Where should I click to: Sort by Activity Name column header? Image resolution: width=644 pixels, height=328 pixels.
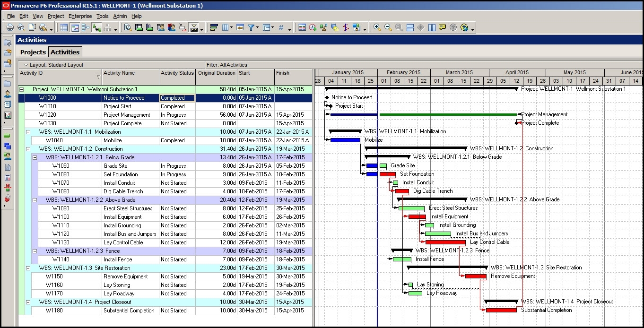point(131,77)
